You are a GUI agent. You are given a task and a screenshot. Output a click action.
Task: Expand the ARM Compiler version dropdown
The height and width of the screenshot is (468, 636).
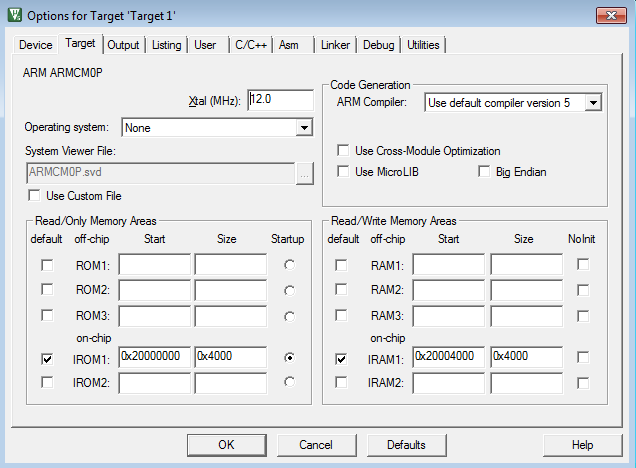click(593, 102)
